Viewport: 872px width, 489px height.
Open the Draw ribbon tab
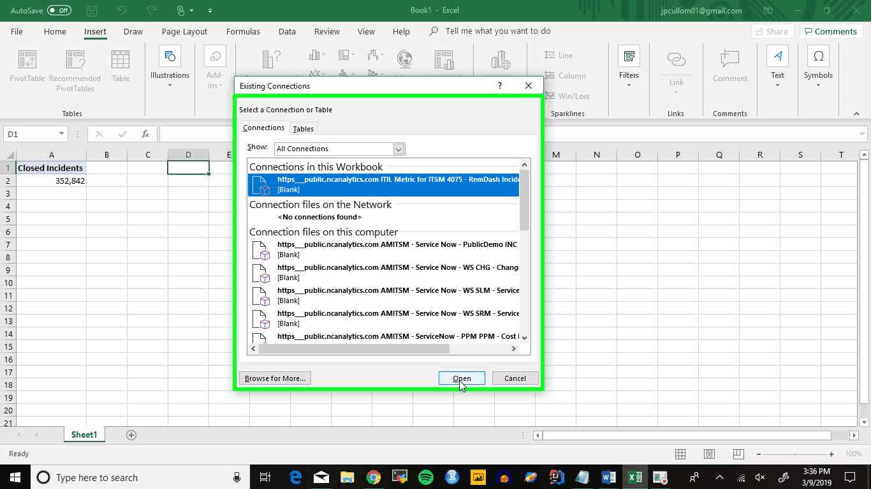point(133,32)
